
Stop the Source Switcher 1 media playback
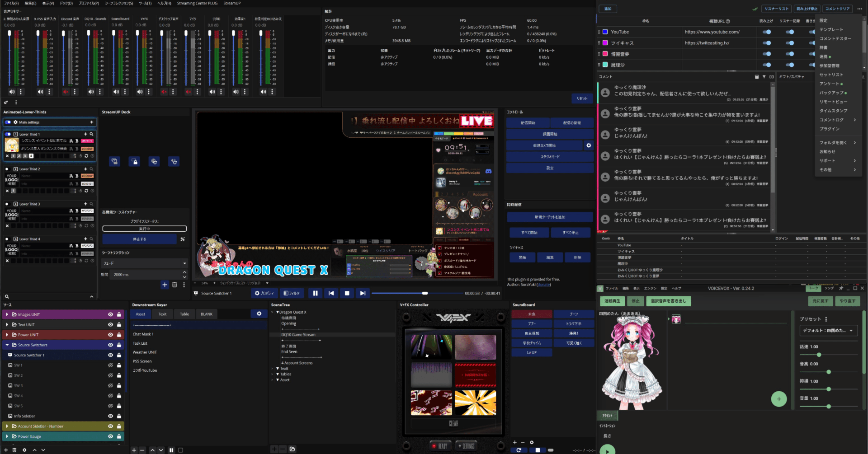tap(347, 293)
